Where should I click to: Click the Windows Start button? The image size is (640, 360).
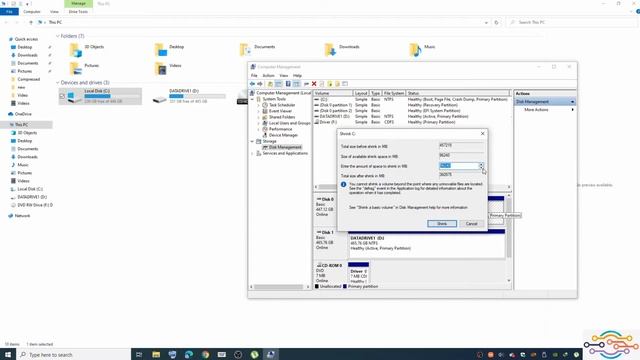click(8, 354)
